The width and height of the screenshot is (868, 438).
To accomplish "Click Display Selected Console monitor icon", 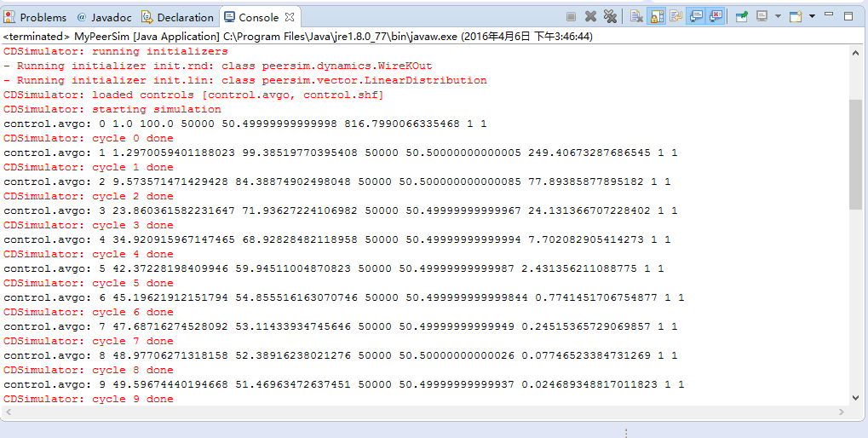I will click(x=762, y=16).
